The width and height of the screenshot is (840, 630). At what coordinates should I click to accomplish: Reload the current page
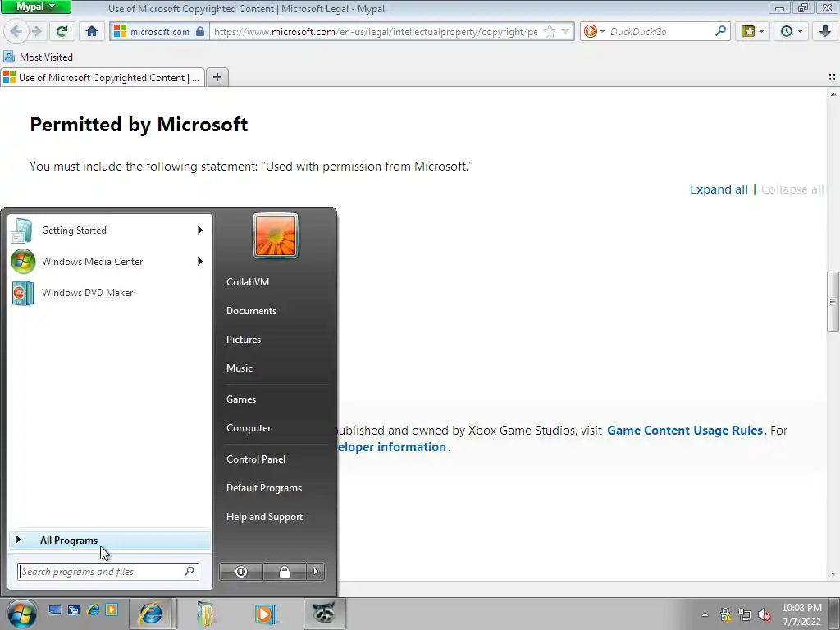click(x=62, y=32)
